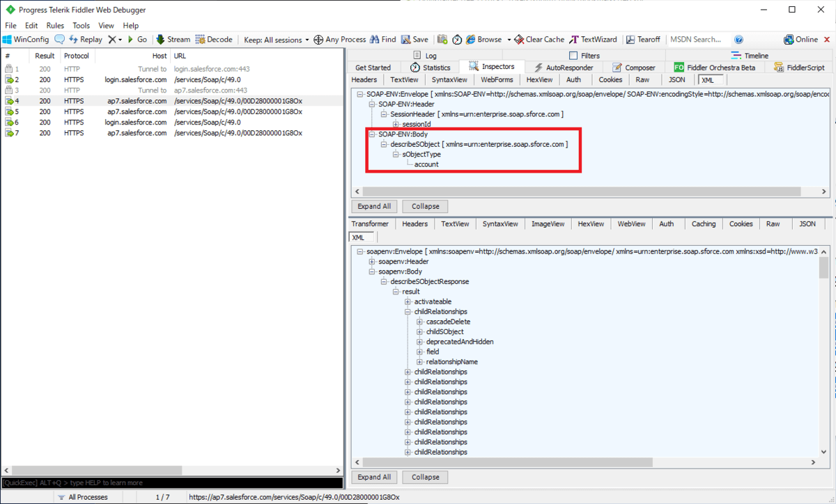Open the Rules menu
This screenshot has width=836, height=504.
point(55,26)
